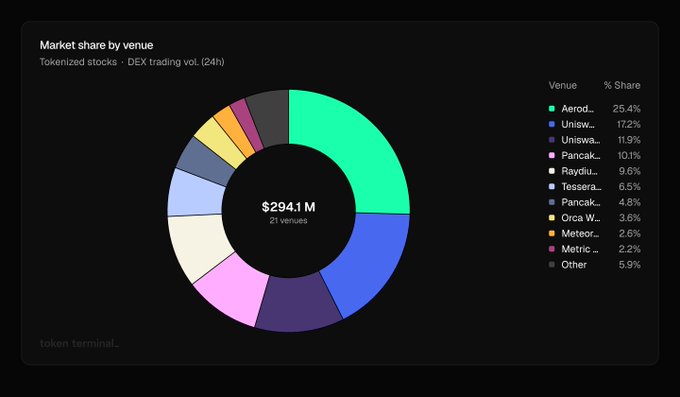
Task: Click the $294.1 M total value
Action: (288, 207)
